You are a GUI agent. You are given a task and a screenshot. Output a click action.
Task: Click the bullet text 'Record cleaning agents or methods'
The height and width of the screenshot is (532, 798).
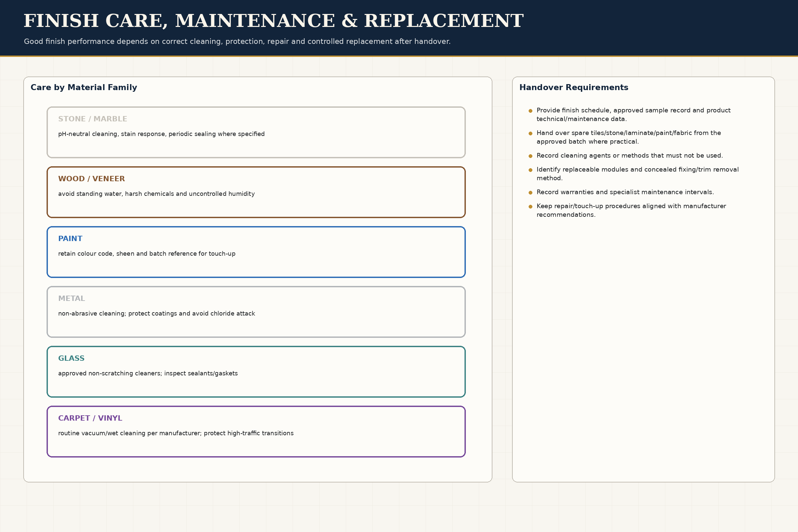(x=630, y=156)
